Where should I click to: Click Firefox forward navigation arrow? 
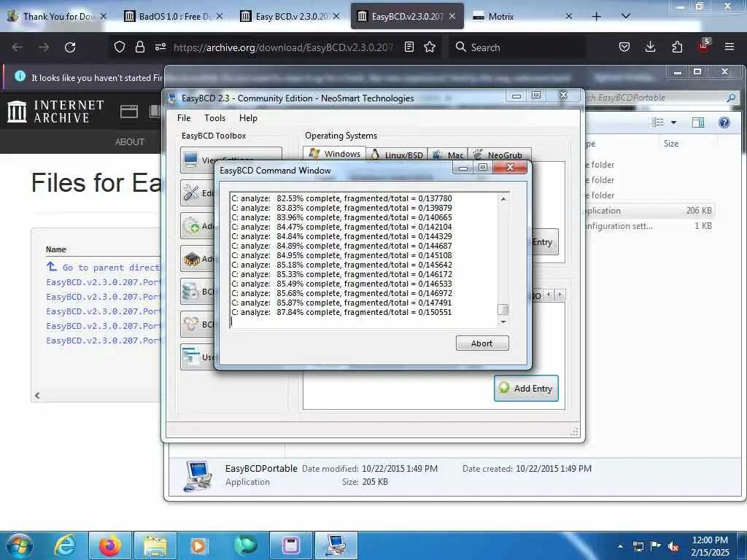[44, 47]
